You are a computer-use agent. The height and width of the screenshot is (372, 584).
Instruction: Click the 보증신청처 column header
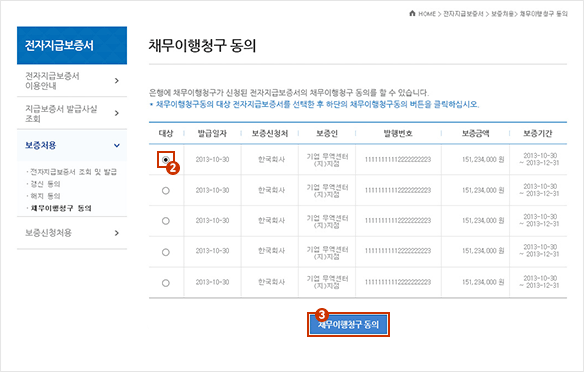(270, 133)
